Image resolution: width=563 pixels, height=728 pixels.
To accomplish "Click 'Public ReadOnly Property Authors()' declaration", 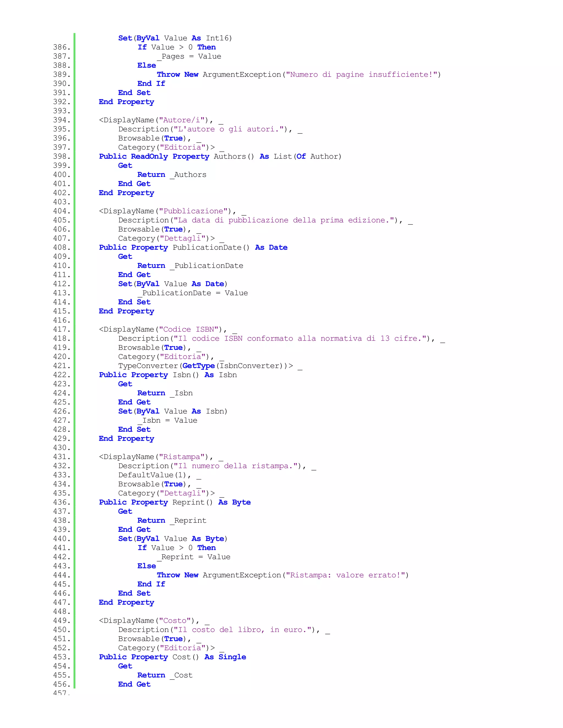I will click(176, 156).
